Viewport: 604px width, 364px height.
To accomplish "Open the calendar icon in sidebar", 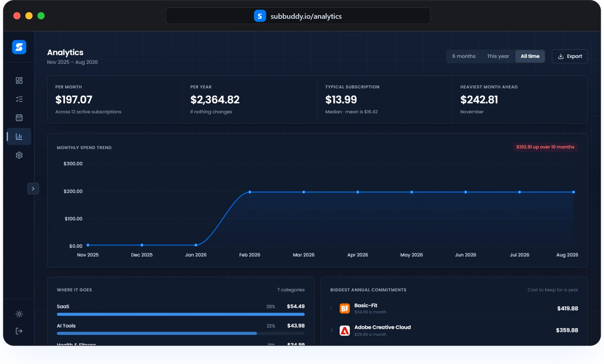I will (x=19, y=118).
